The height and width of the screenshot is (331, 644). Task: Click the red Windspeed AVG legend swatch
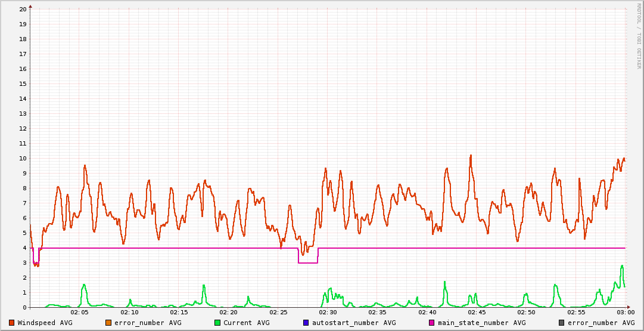pos(11,323)
